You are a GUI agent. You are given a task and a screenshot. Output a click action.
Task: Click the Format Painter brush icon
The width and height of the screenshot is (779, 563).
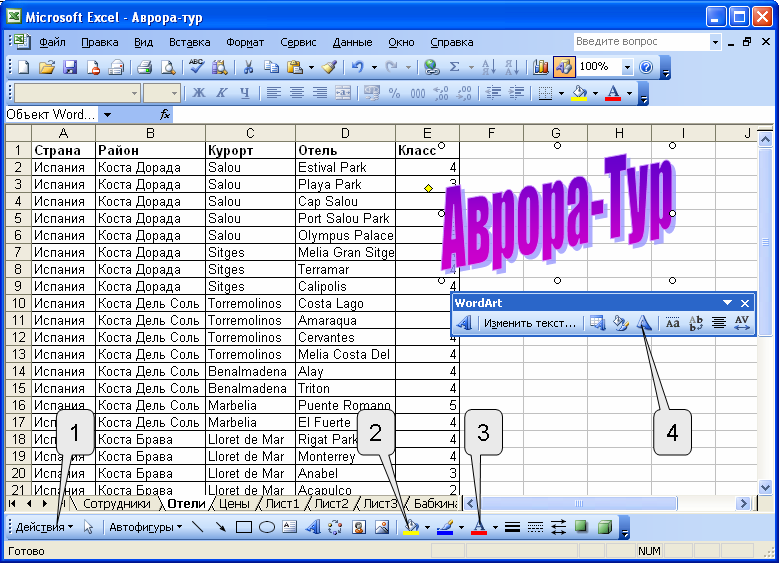click(329, 67)
